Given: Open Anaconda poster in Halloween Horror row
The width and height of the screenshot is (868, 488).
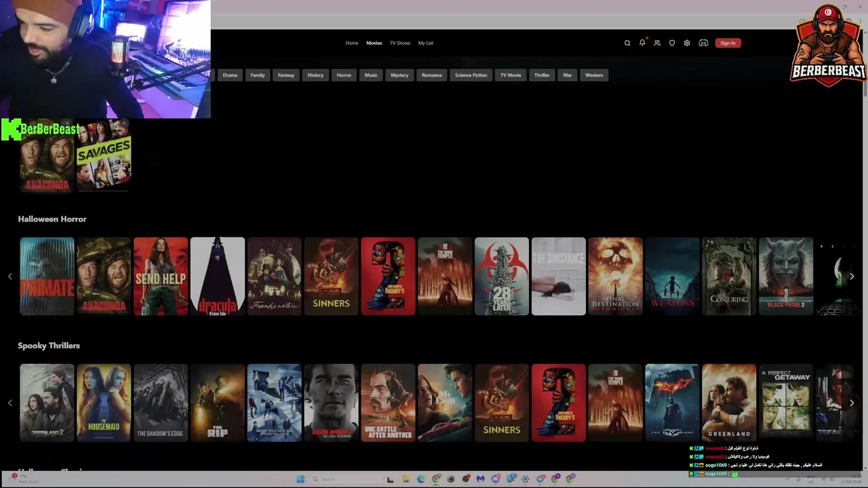Looking at the screenshot, I should pos(104,276).
